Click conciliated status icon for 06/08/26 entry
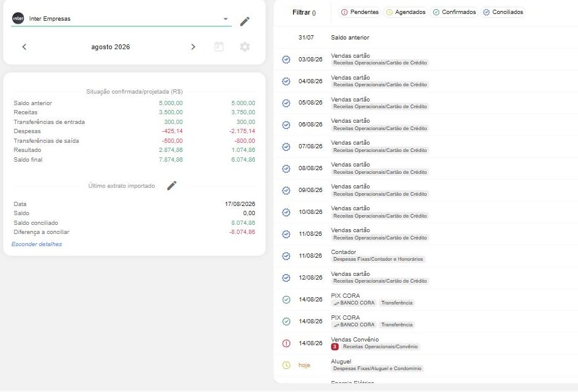This screenshot has width=578, height=392. pyautogui.click(x=286, y=125)
